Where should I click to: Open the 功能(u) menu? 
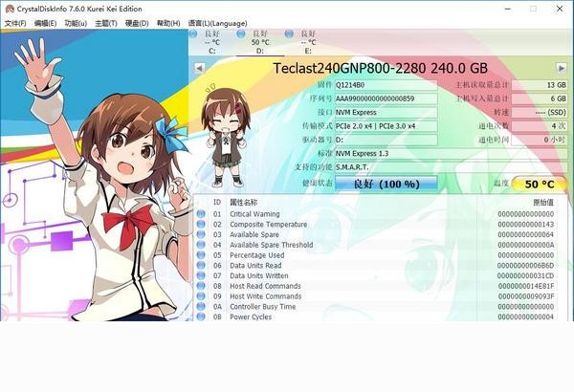pyautogui.click(x=76, y=24)
